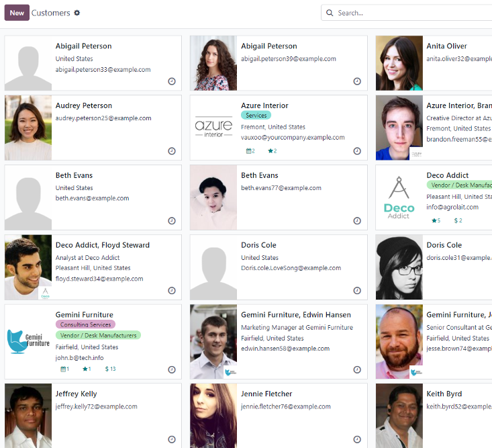Screen dimensions: 492x448
Task: Click email jennie.fletcher76@example.com
Action: (x=285, y=406)
